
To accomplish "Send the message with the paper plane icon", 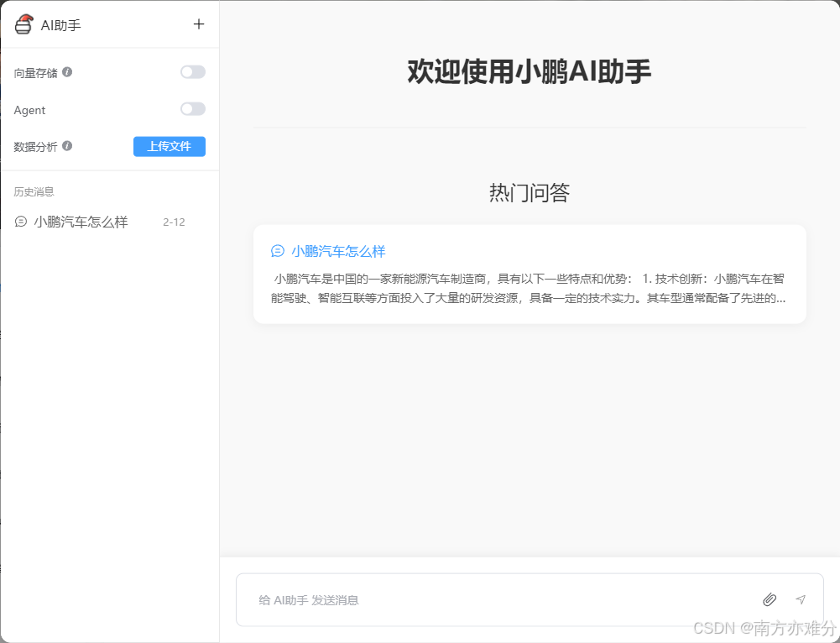I will tap(801, 599).
